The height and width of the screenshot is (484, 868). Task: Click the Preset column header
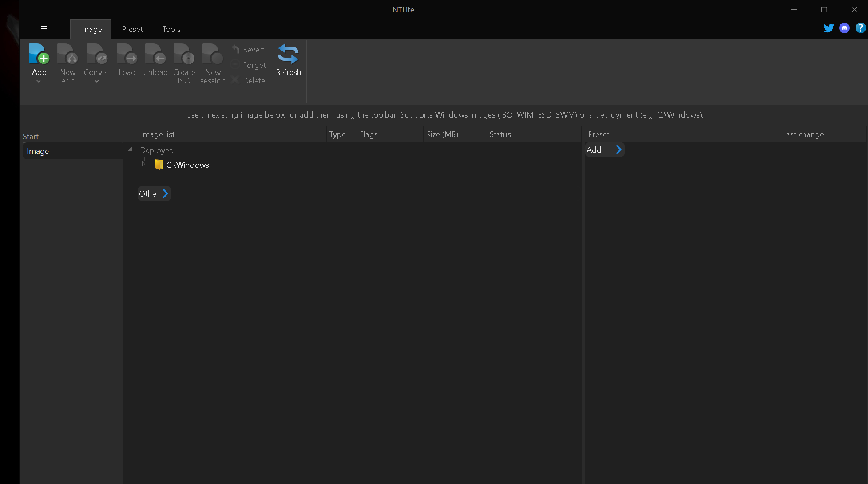click(x=682, y=134)
